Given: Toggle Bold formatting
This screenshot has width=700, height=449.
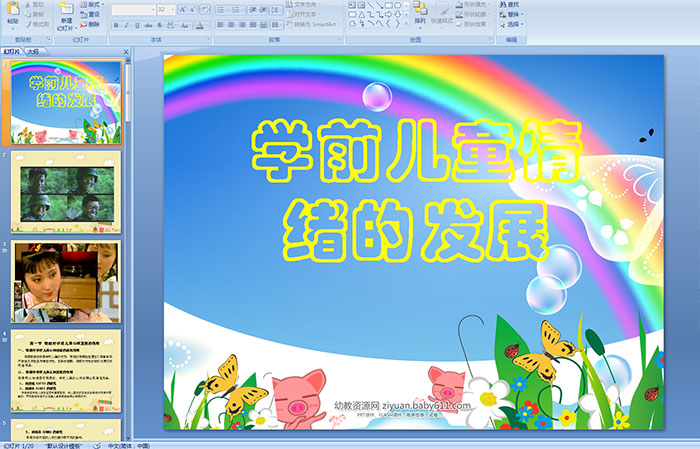Looking at the screenshot, I should 116,25.
